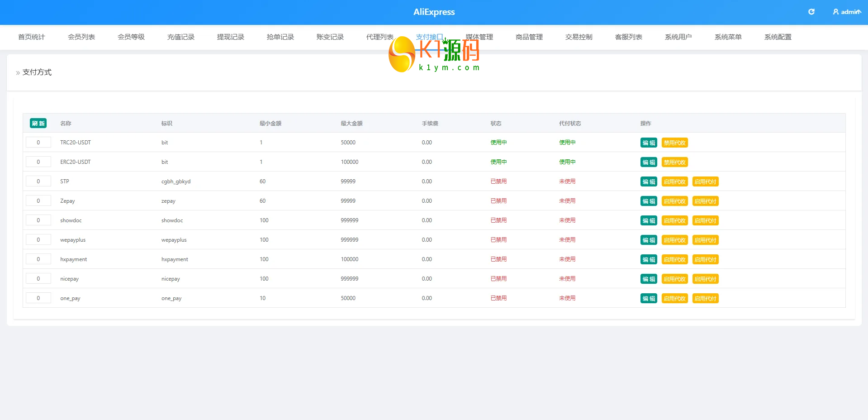Enable 启用代付 for hxpayment row
Screen dimensions: 868x420
(705, 259)
